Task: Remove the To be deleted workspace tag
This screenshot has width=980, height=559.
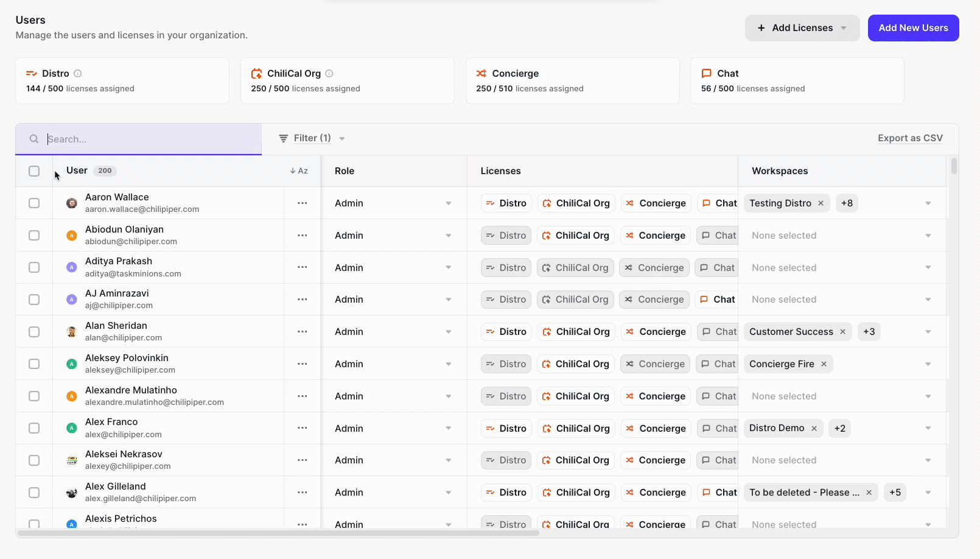Action: click(869, 493)
